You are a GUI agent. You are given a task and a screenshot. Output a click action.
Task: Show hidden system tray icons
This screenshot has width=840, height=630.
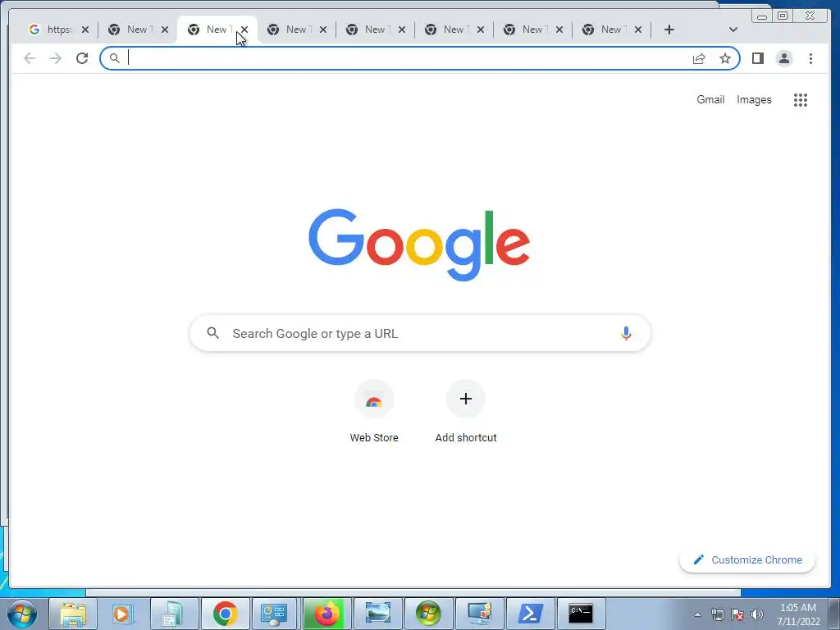[697, 614]
